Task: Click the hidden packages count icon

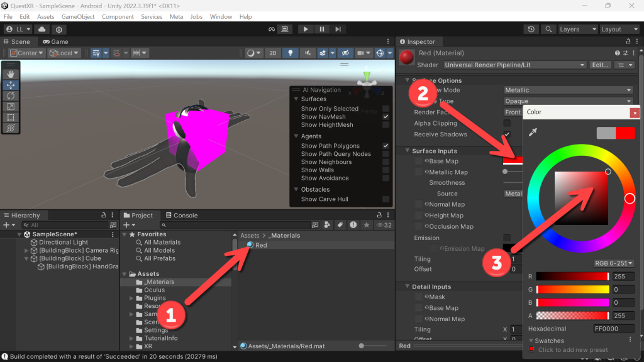Action: 384,225
